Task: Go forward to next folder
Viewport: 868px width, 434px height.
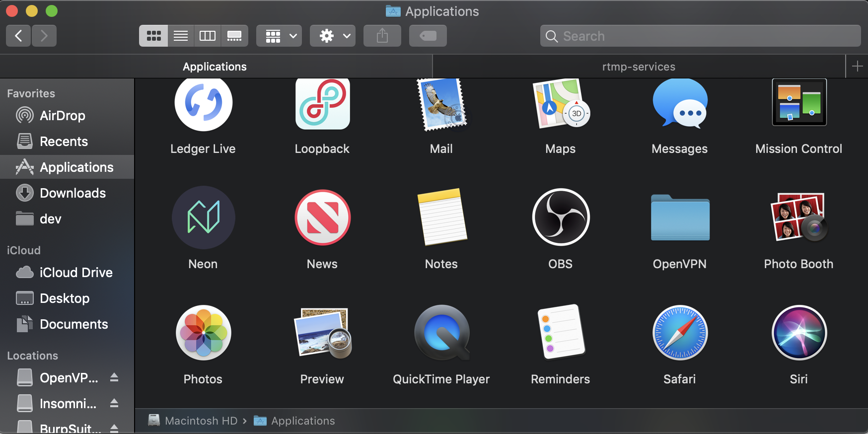Action: click(44, 36)
